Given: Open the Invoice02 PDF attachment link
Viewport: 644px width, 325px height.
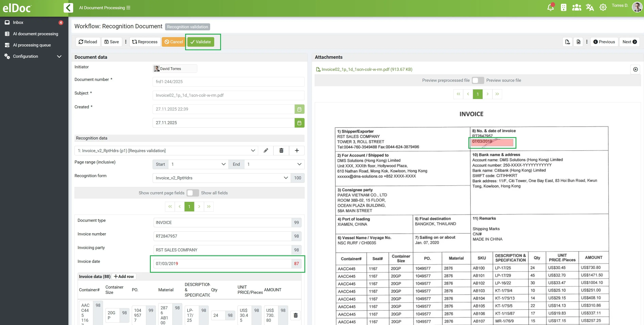Looking at the screenshot, I should pos(366,69).
